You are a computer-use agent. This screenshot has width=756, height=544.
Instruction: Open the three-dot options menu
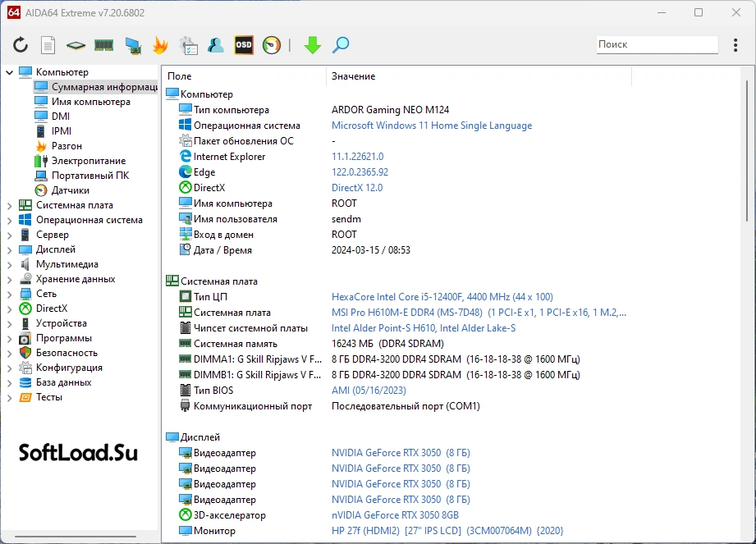735,45
